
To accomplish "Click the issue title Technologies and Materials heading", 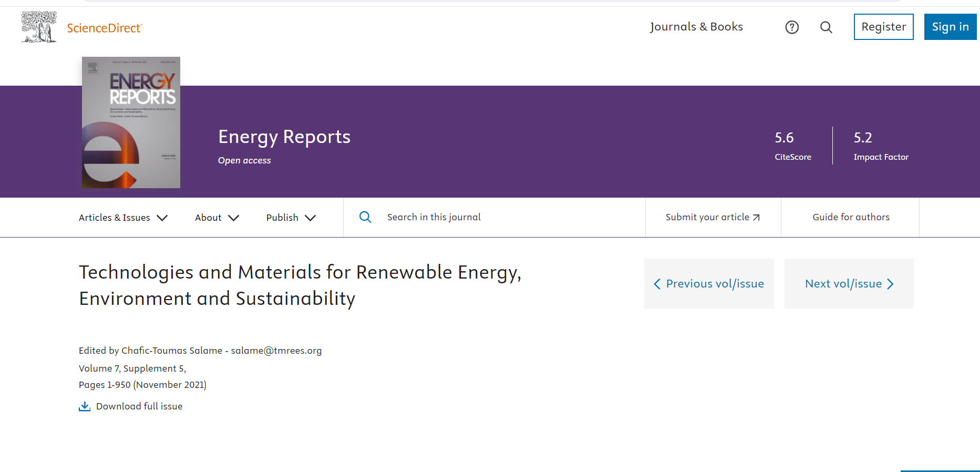I will click(300, 285).
